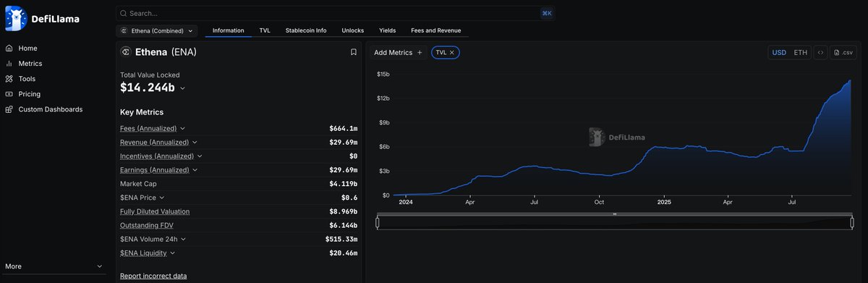Open the Fees and Revenue tab
Viewport: 868px width, 283px height.
tap(435, 30)
